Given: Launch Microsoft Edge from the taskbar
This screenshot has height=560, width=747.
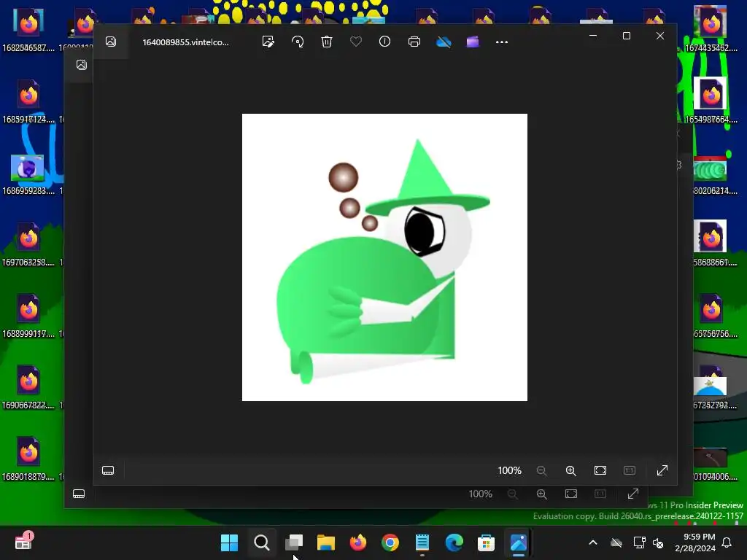Looking at the screenshot, I should [454, 542].
